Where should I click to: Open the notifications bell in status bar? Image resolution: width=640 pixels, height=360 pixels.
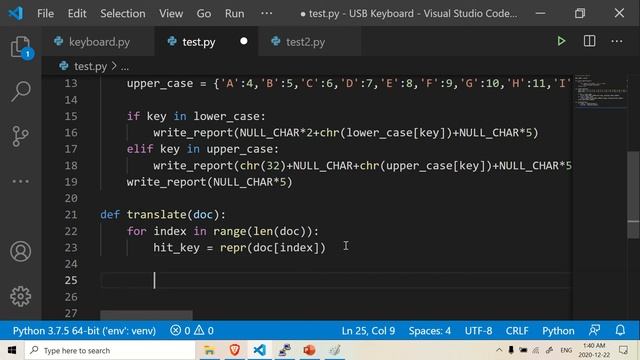620,330
